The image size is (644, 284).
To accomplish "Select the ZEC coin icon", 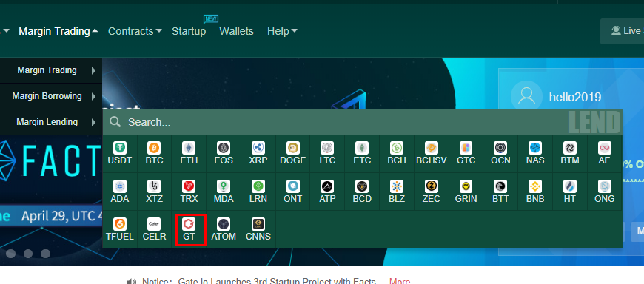I will point(432,186).
